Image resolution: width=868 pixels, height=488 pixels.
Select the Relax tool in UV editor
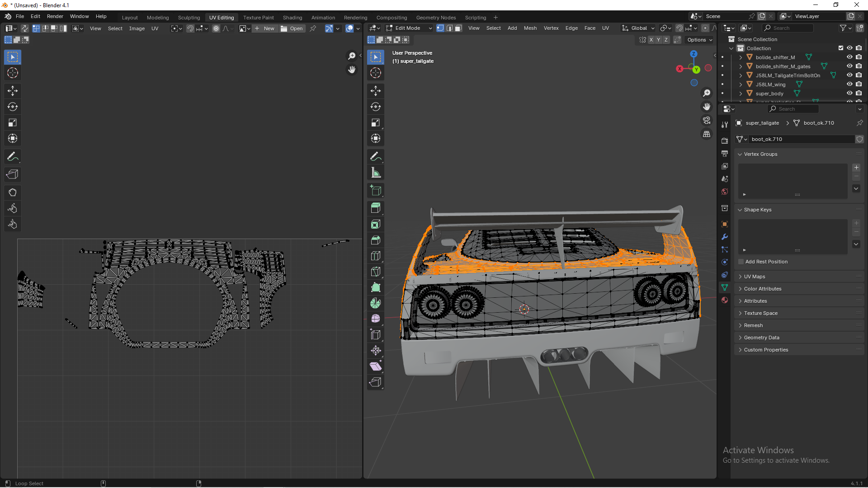(13, 208)
